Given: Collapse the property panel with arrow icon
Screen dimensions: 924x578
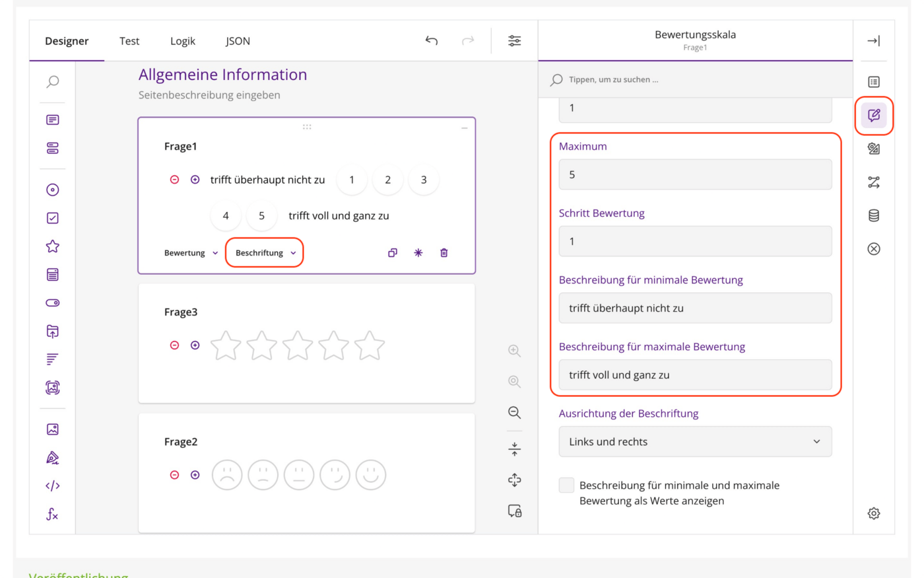Looking at the screenshot, I should (x=874, y=41).
